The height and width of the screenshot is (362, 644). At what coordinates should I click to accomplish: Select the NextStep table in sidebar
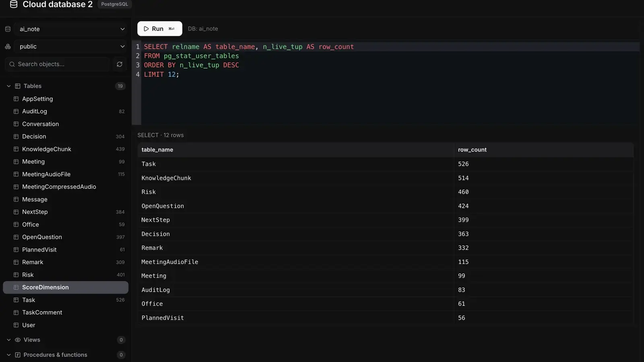pyautogui.click(x=66, y=212)
